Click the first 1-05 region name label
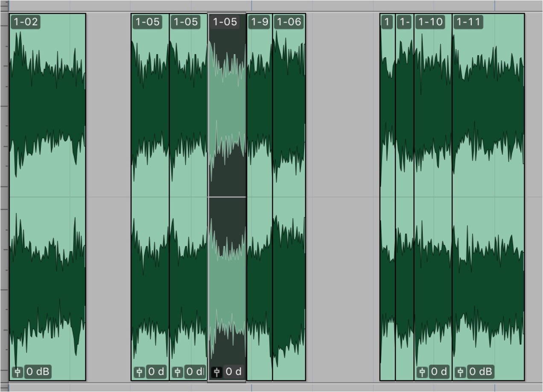This screenshot has height=392, width=543. pos(148,22)
